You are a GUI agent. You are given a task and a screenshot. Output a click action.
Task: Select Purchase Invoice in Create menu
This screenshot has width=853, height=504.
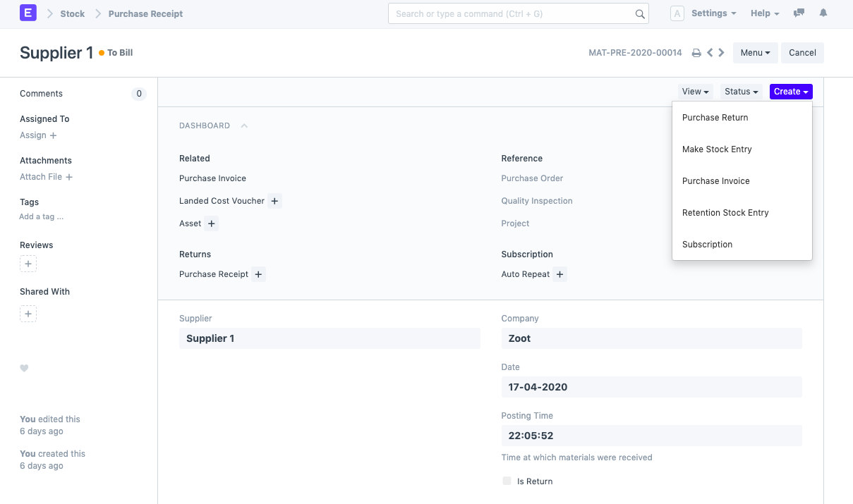click(x=715, y=181)
